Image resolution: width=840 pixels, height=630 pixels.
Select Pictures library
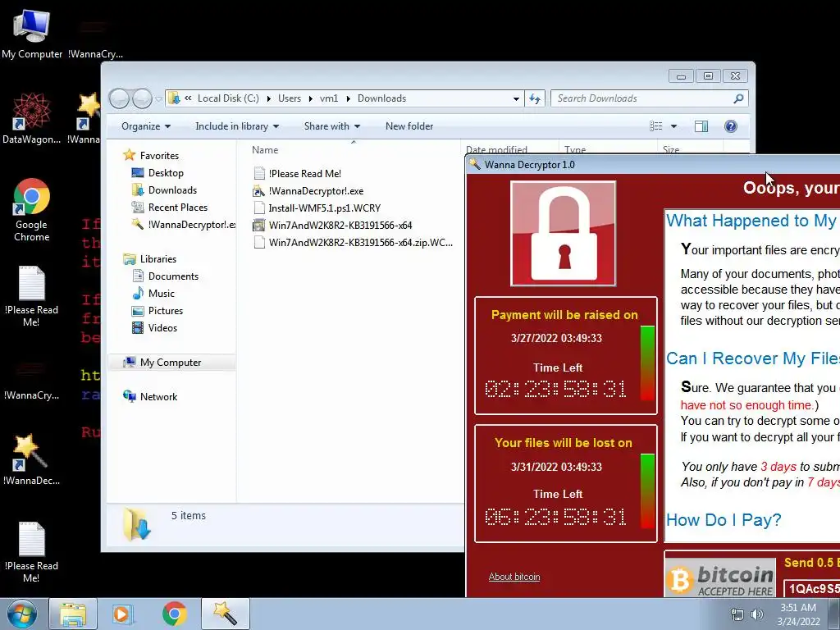point(166,311)
